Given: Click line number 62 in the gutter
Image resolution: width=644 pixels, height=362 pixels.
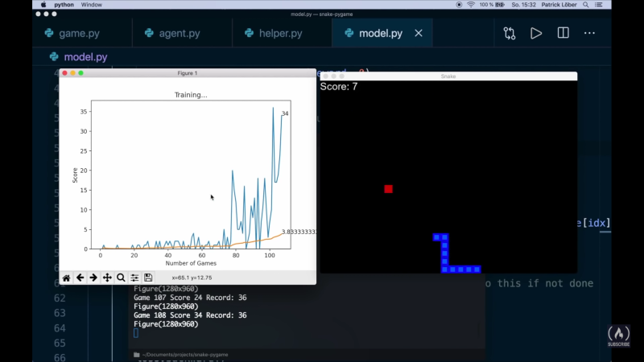Looking at the screenshot, I should [60, 298].
